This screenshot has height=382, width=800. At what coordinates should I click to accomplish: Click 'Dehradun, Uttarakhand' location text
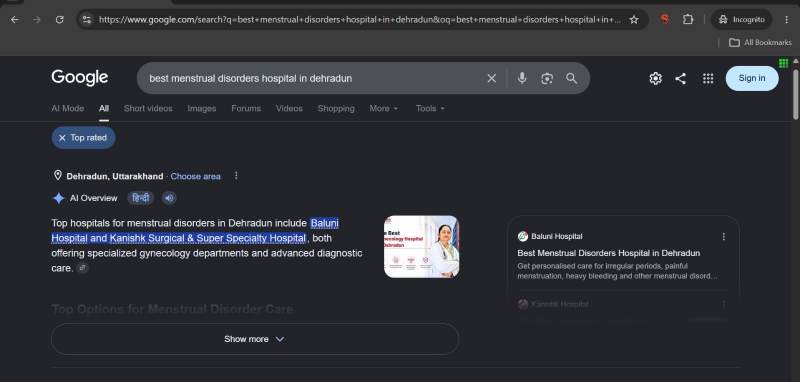115,176
